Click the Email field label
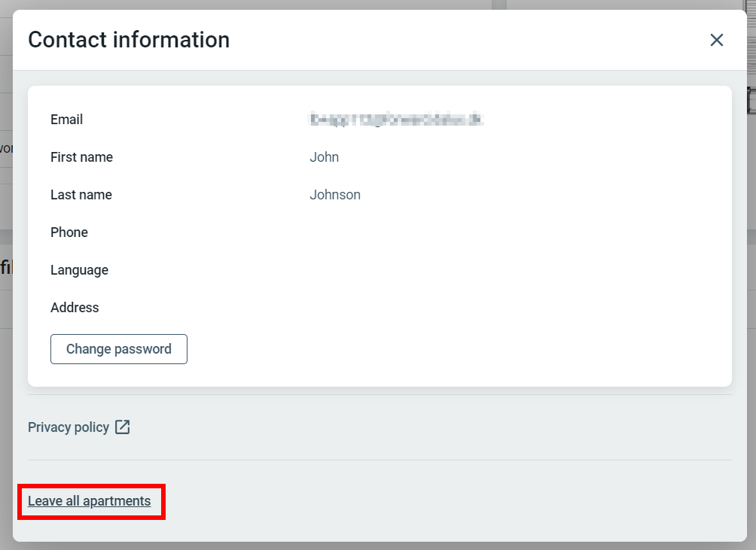The image size is (756, 550). point(66,120)
